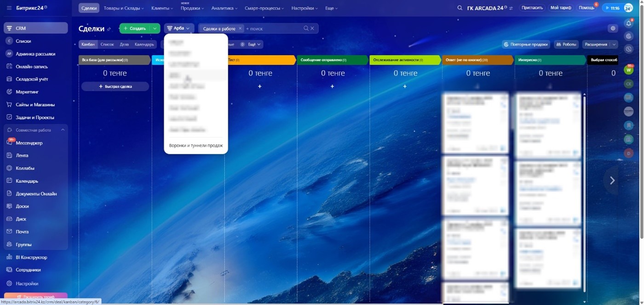
Task: Clear the filter search field with X
Action: (312, 29)
